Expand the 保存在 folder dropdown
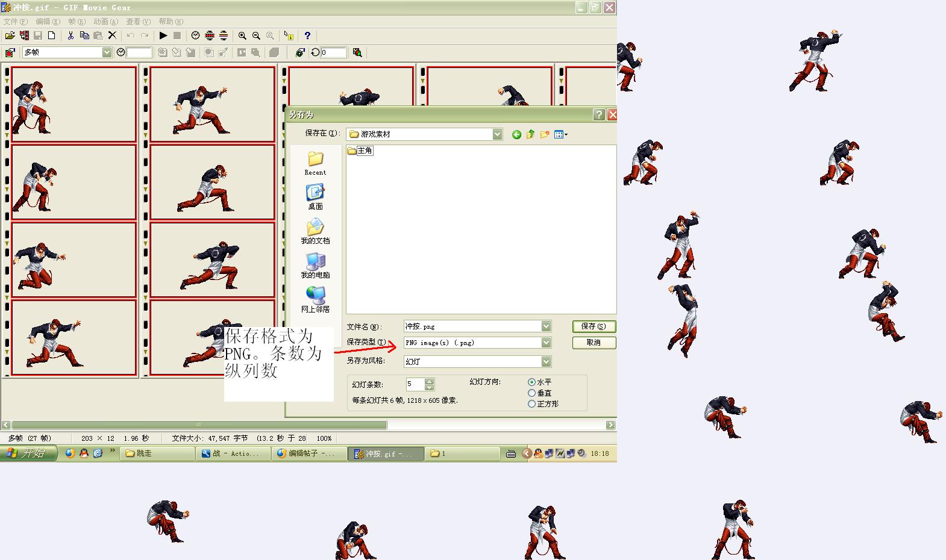Image resolution: width=946 pixels, height=560 pixels. point(497,134)
